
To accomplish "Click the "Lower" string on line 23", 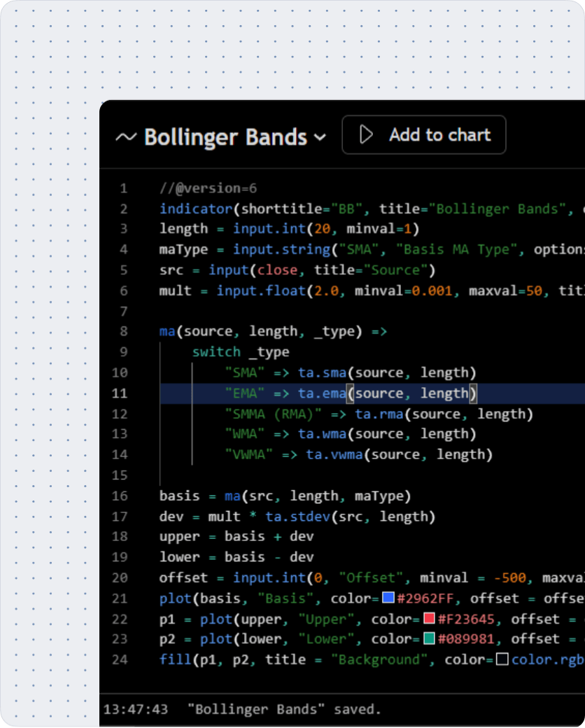I will pos(326,639).
